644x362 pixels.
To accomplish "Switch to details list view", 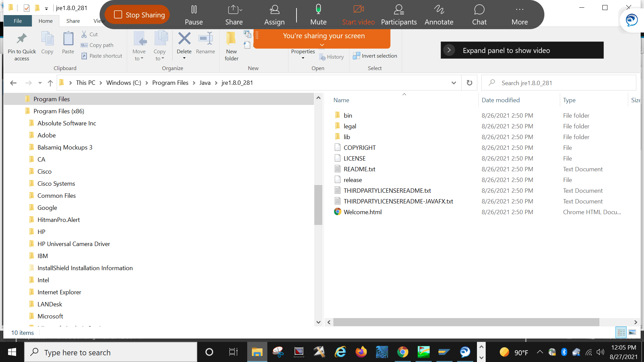I will 621,332.
